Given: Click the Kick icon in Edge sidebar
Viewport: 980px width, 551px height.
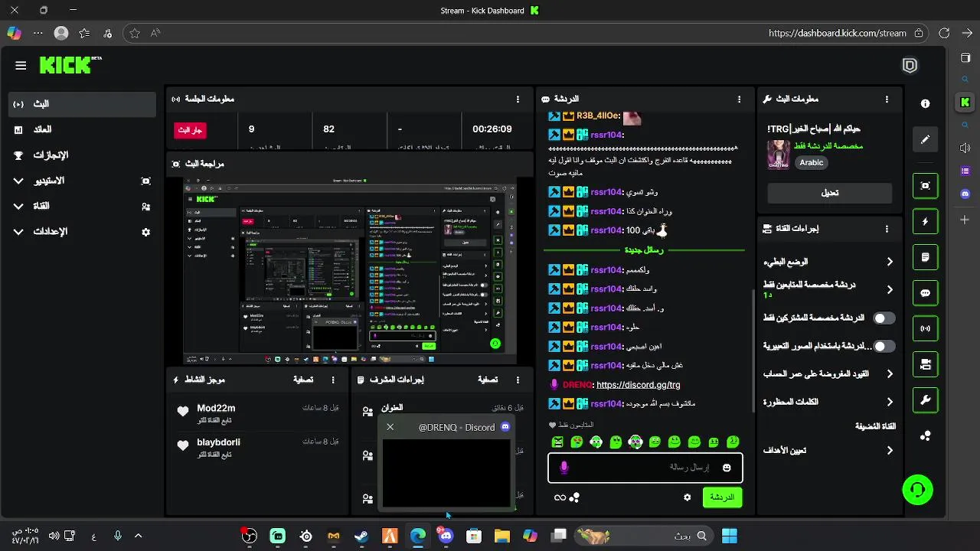Looking at the screenshot, I should (965, 102).
